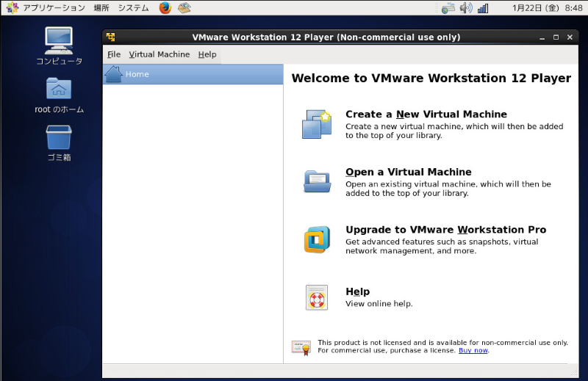Close the VMware Player window

click(570, 37)
